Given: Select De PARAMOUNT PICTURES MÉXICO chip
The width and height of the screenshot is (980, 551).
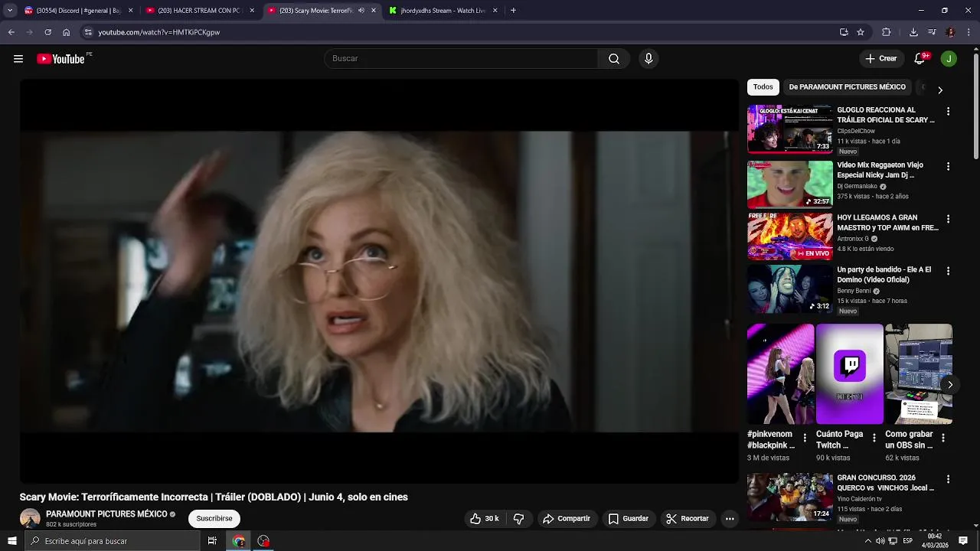Looking at the screenshot, I should click(848, 87).
